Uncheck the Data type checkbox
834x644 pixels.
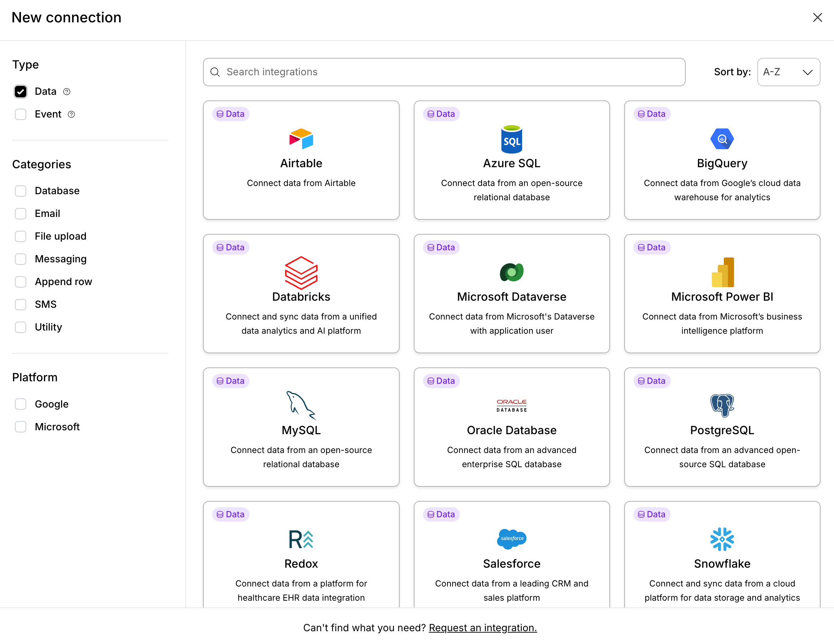[21, 91]
